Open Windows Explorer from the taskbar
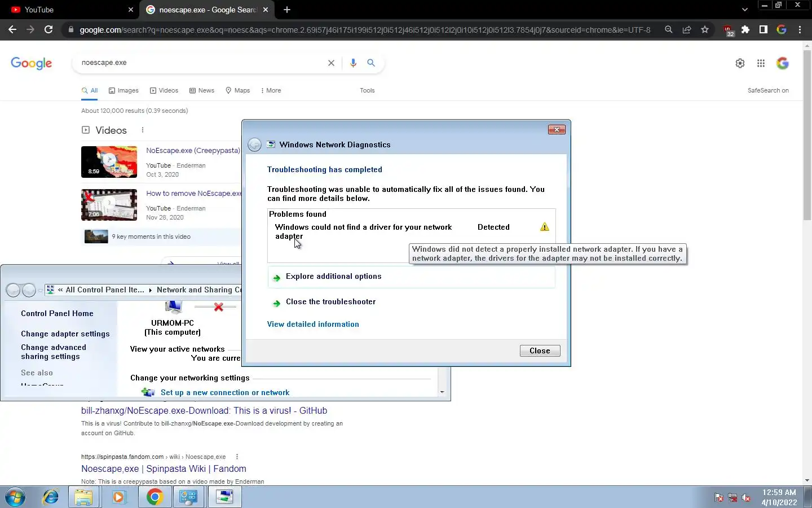The height and width of the screenshot is (508, 812). (x=83, y=497)
